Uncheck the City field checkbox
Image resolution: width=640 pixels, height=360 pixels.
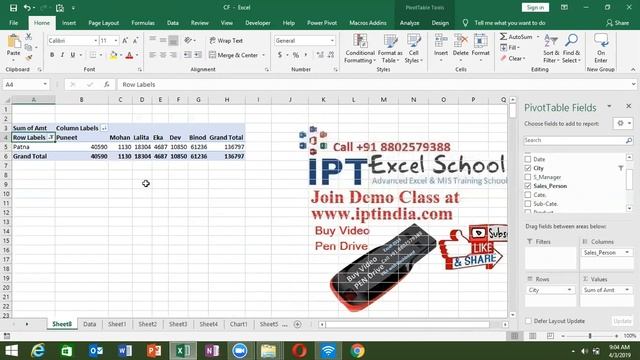point(528,168)
